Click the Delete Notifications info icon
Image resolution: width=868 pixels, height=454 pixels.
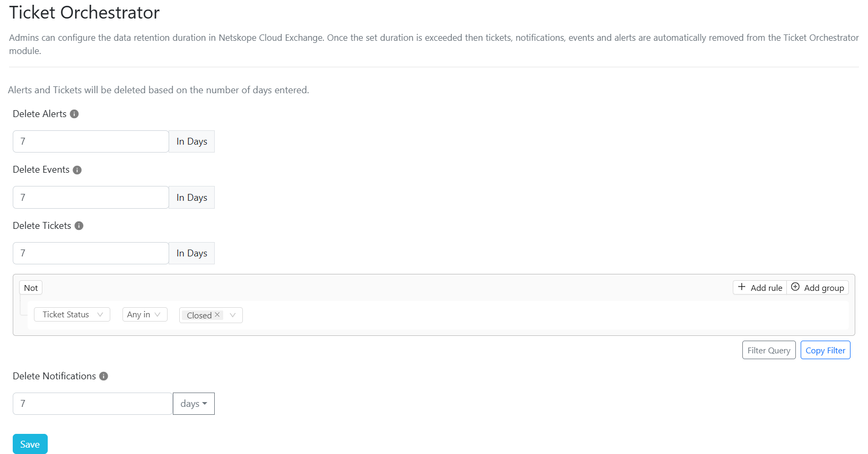(103, 376)
